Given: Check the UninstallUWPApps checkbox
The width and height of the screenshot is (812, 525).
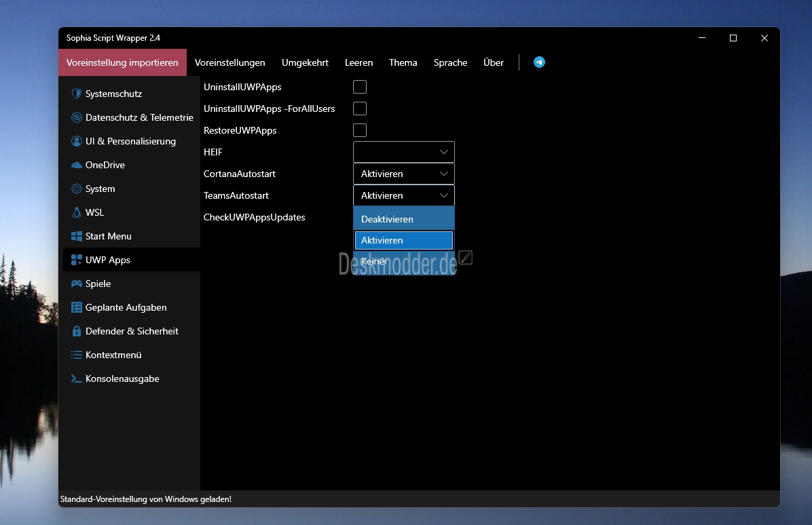Looking at the screenshot, I should coord(360,87).
